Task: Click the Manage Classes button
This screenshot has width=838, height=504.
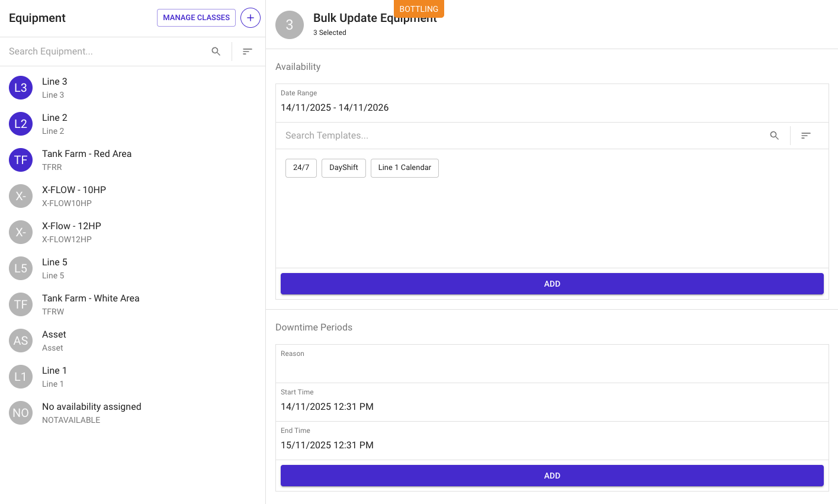Action: (196, 18)
